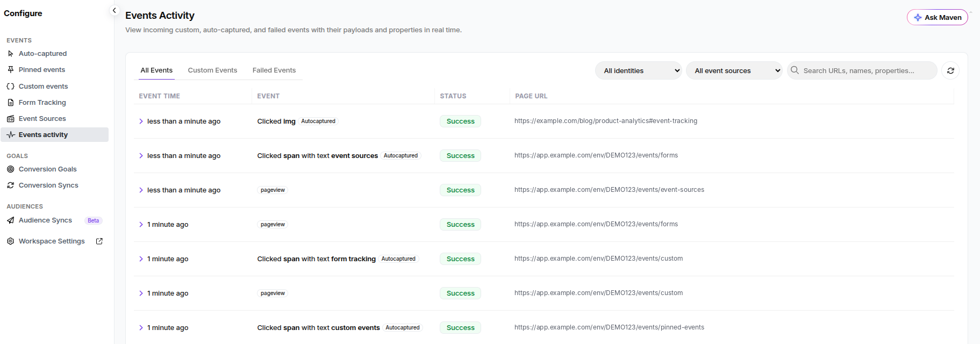Switch to the Failed Events tab
980x344 pixels.
coord(274,70)
